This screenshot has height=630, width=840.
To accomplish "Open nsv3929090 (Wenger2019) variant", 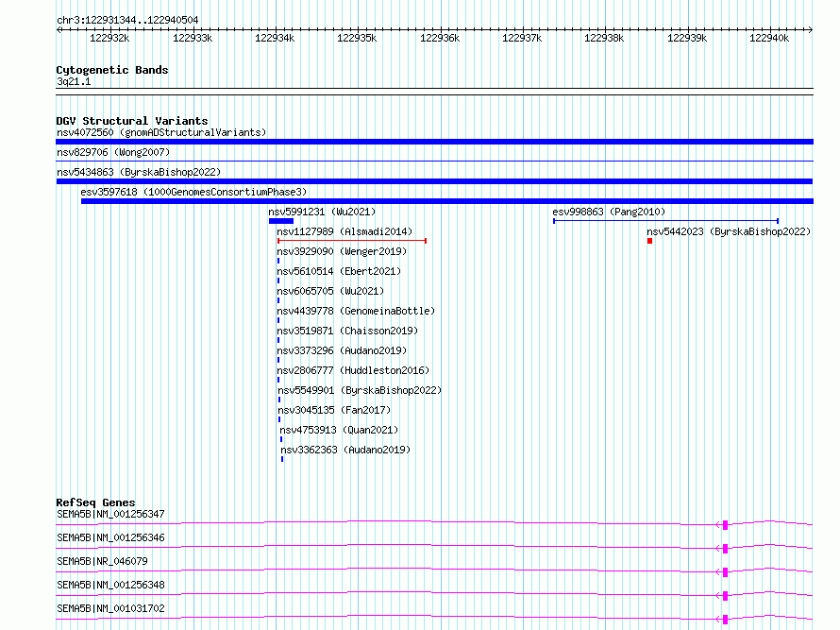I will click(x=342, y=251).
